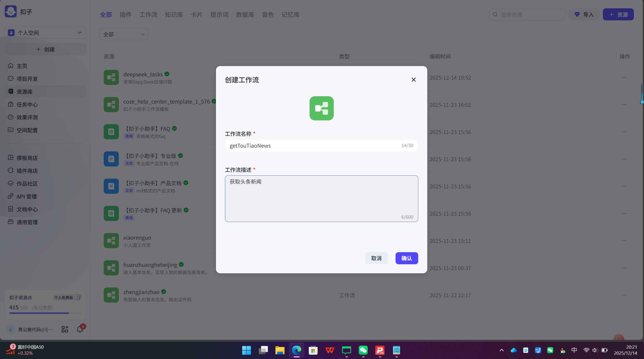644x359 pixels.
Task: Click the API管理 management icon
Action: [11, 196]
